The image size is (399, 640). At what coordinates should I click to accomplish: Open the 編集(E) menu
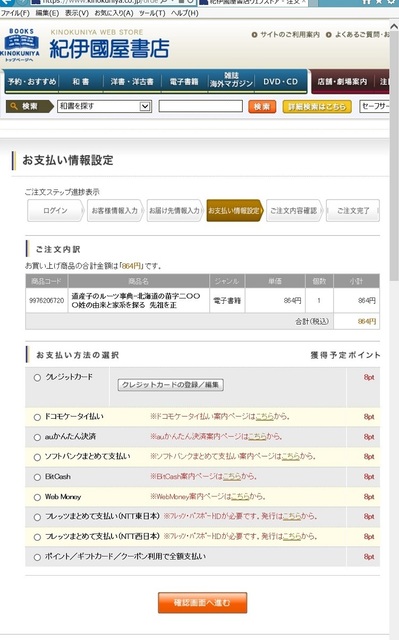(47, 13)
